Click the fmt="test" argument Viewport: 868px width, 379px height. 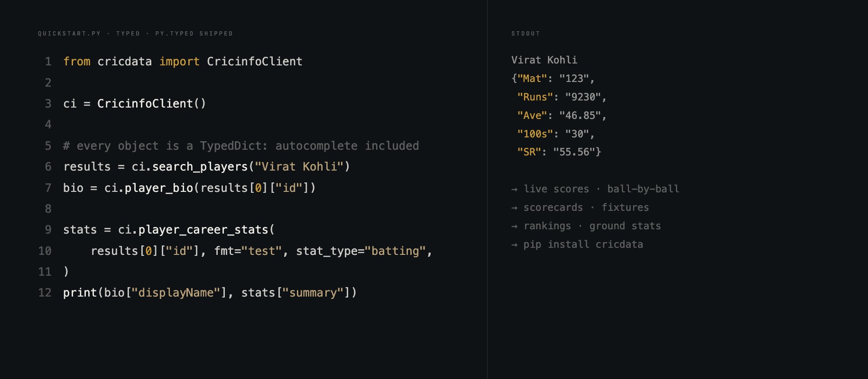(x=248, y=251)
